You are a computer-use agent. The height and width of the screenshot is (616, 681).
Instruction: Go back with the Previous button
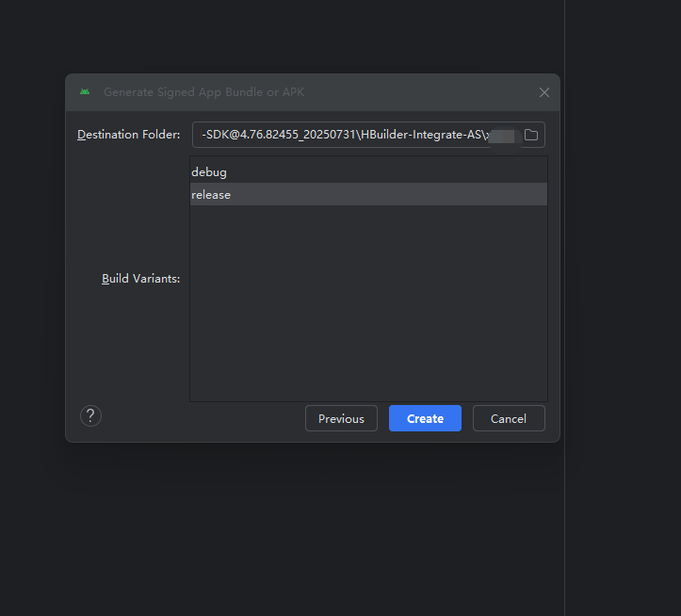tap(341, 418)
